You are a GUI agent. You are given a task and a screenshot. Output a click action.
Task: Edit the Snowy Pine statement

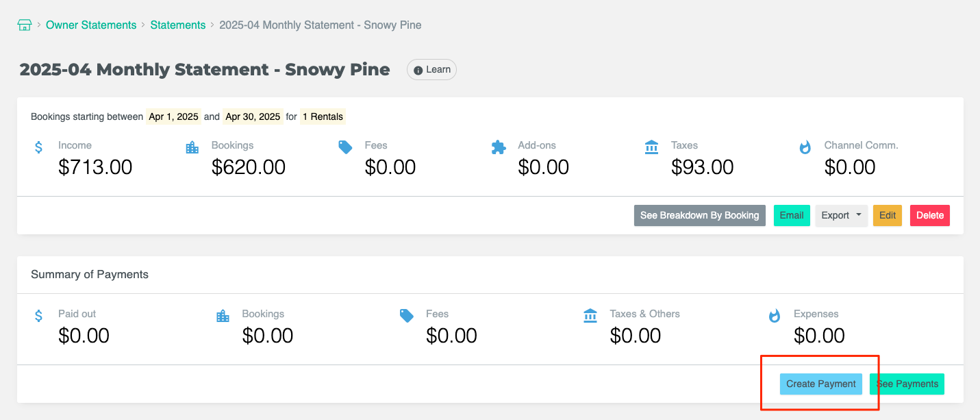(x=887, y=215)
